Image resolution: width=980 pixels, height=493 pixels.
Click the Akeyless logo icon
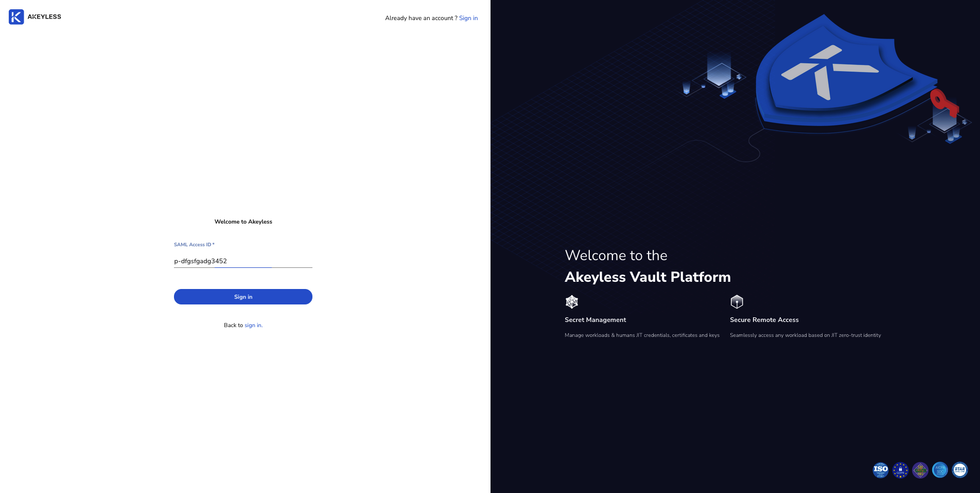(16, 17)
